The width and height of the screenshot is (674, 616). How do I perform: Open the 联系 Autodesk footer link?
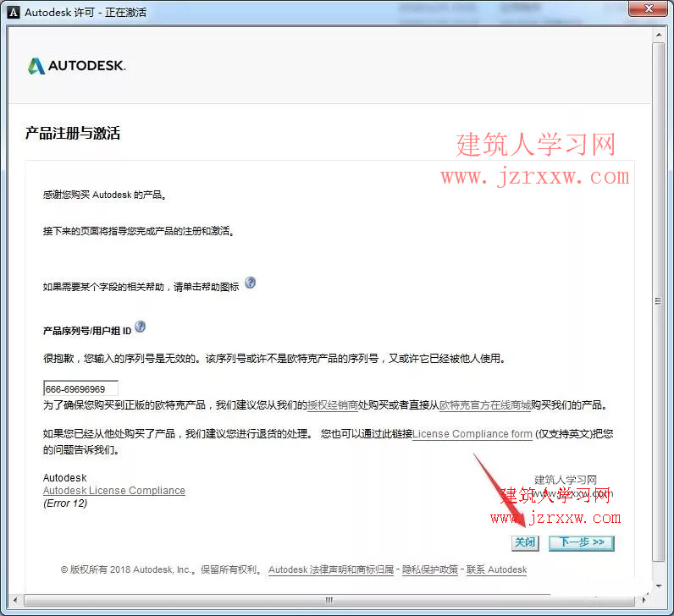496,569
